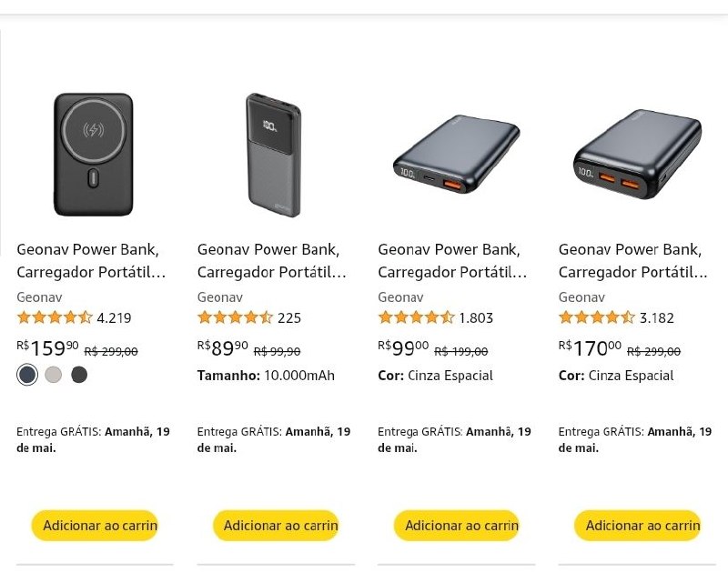This screenshot has width=728, height=573.
Task: Open the single orange USB power bank image
Action: point(456,154)
